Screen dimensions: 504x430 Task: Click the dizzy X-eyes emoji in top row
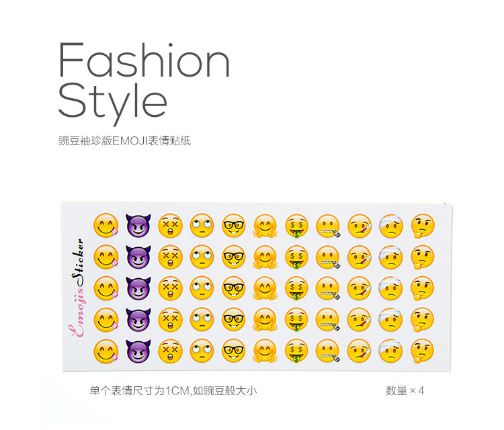[x=170, y=226]
